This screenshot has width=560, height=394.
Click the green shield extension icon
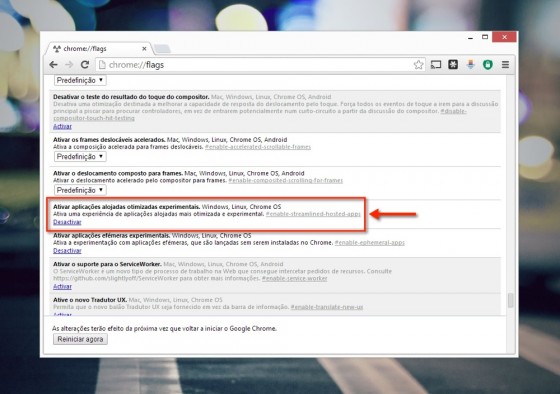click(x=488, y=65)
